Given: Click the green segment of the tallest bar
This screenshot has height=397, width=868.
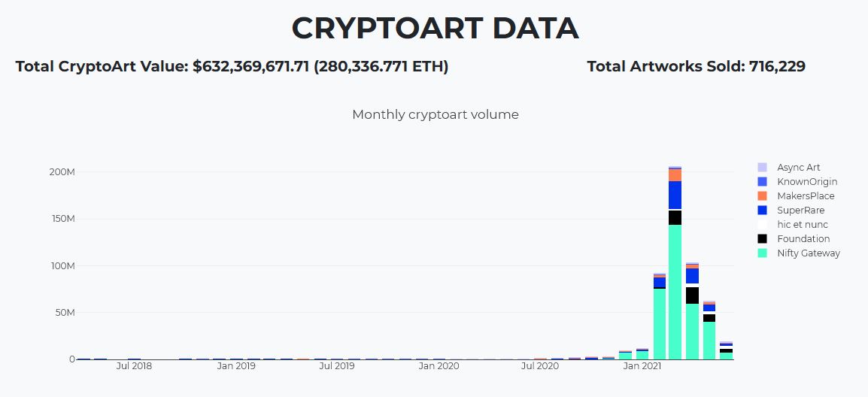Looking at the screenshot, I should [x=675, y=292].
